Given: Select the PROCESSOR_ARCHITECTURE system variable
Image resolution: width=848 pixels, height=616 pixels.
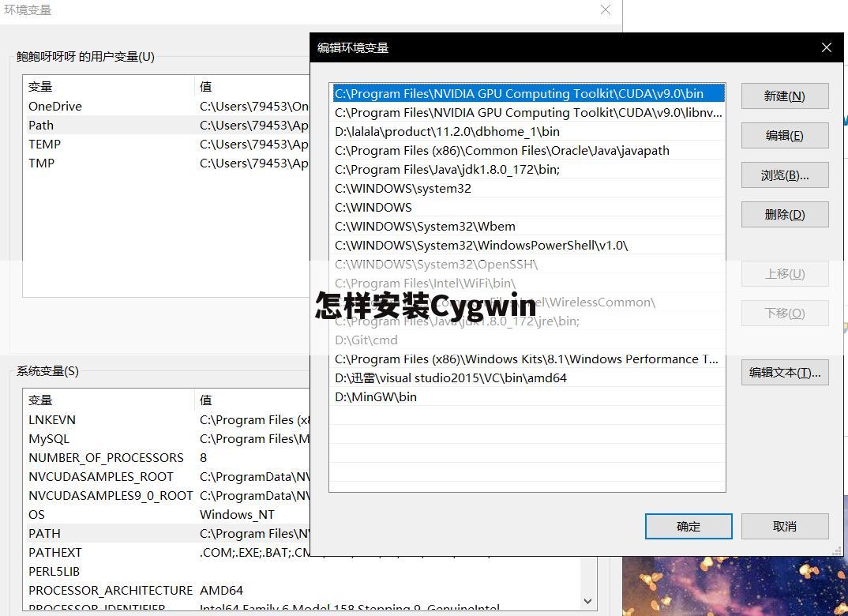Looking at the screenshot, I should click(302, 590).
